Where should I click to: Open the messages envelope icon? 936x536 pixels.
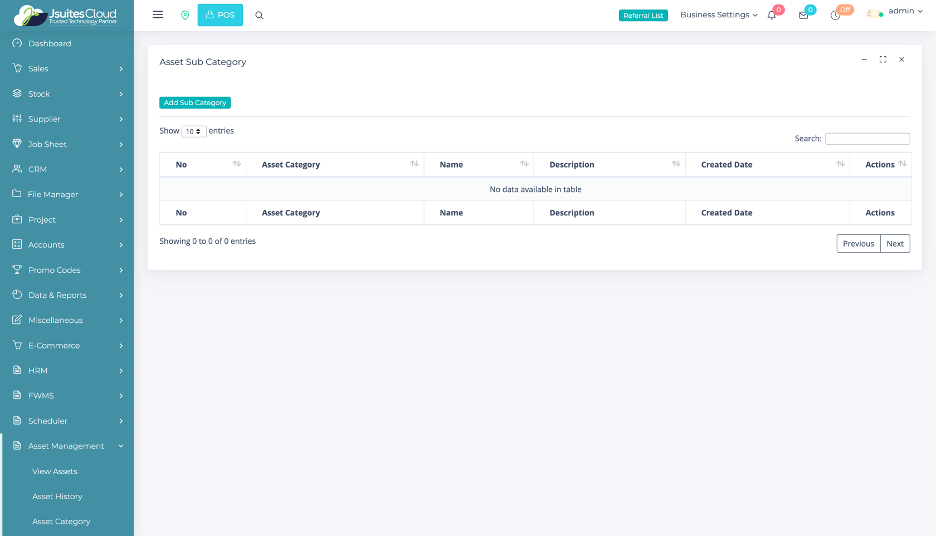click(x=803, y=15)
